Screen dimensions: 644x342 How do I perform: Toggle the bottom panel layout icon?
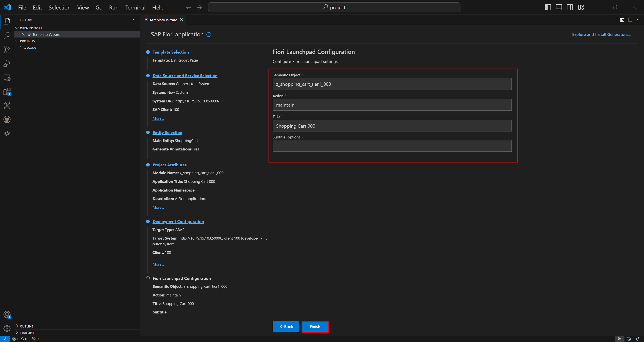(x=559, y=7)
